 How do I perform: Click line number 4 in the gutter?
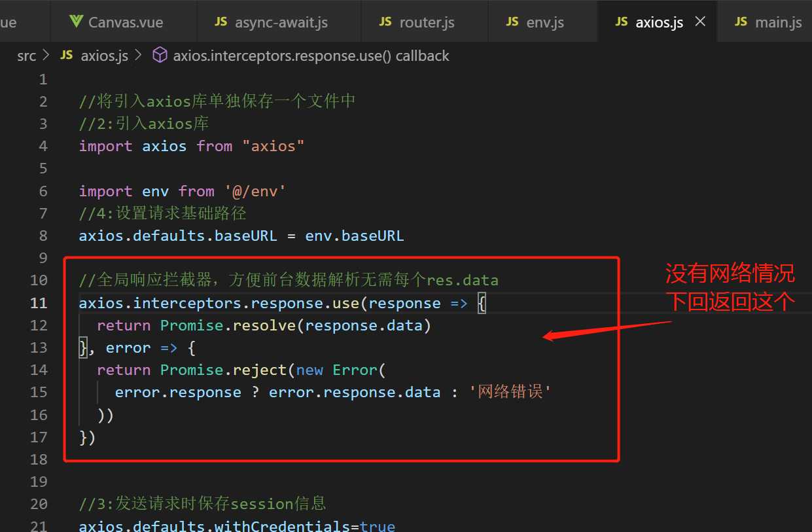43,146
